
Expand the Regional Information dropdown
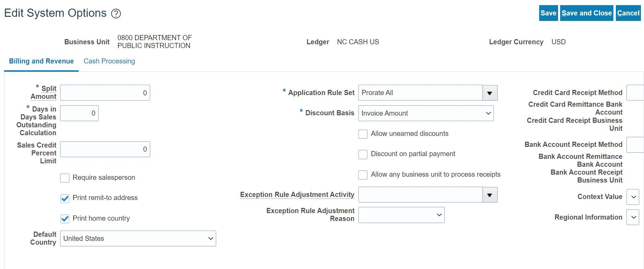(x=633, y=218)
